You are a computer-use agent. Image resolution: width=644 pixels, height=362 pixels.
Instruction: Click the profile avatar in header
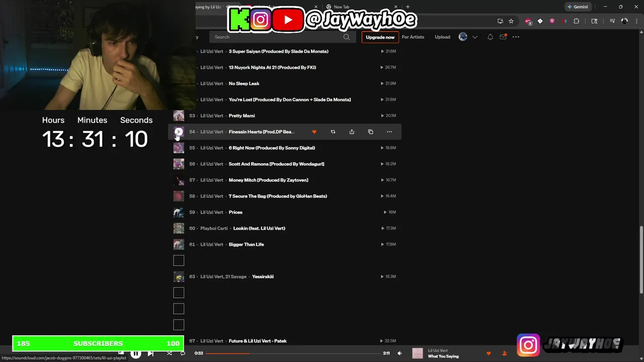pyautogui.click(x=463, y=37)
